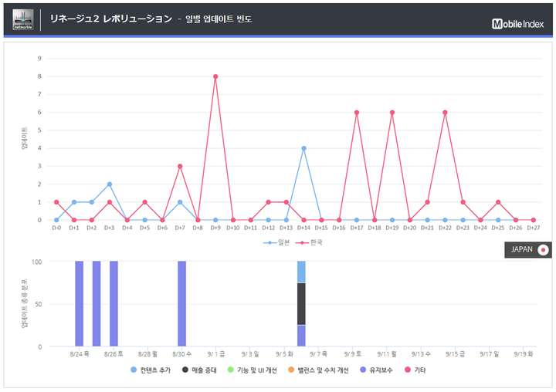Click the D+14 x-axis label
The height and width of the screenshot is (392, 556).
pos(304,228)
